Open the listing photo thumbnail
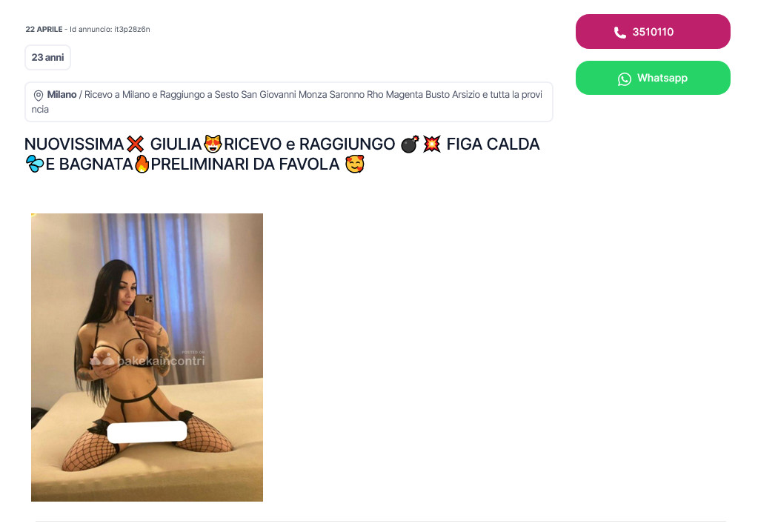758x532 pixels. pyautogui.click(x=147, y=357)
